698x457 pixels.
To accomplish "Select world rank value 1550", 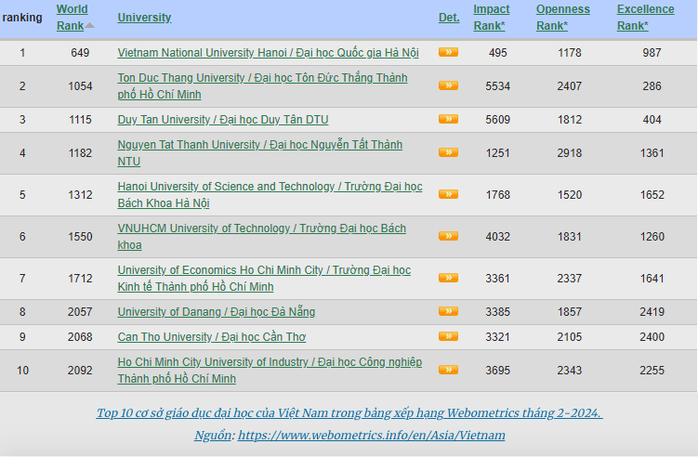I will click(80, 237).
